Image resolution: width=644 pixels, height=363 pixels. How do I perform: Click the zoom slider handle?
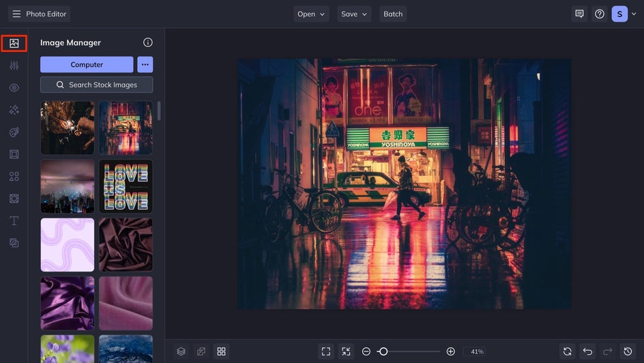click(x=383, y=351)
